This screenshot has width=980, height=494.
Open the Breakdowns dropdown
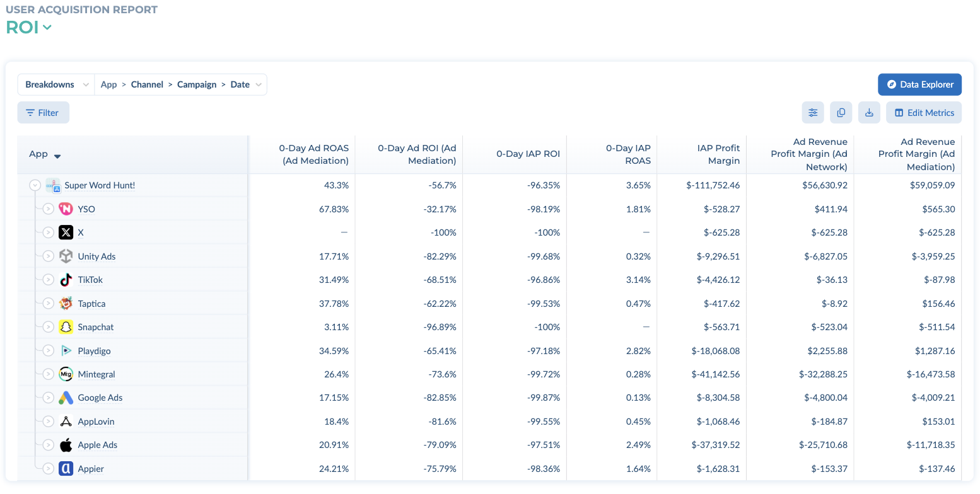click(x=56, y=84)
